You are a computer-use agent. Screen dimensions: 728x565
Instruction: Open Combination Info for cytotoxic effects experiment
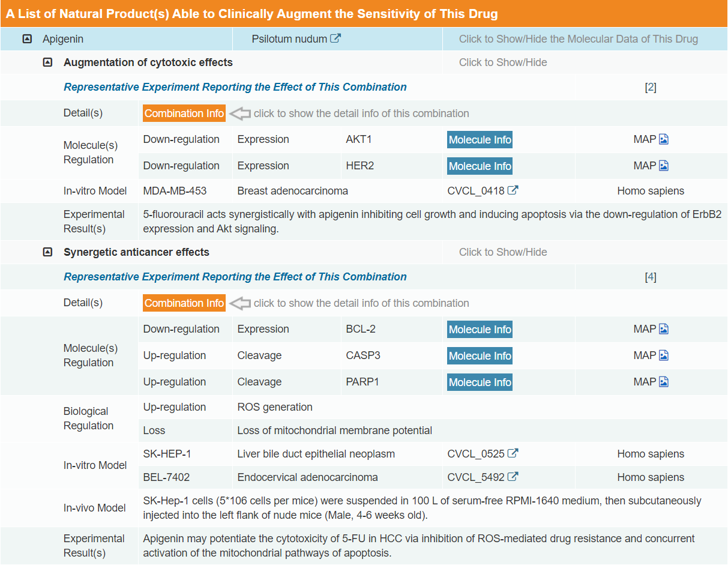coord(184,113)
